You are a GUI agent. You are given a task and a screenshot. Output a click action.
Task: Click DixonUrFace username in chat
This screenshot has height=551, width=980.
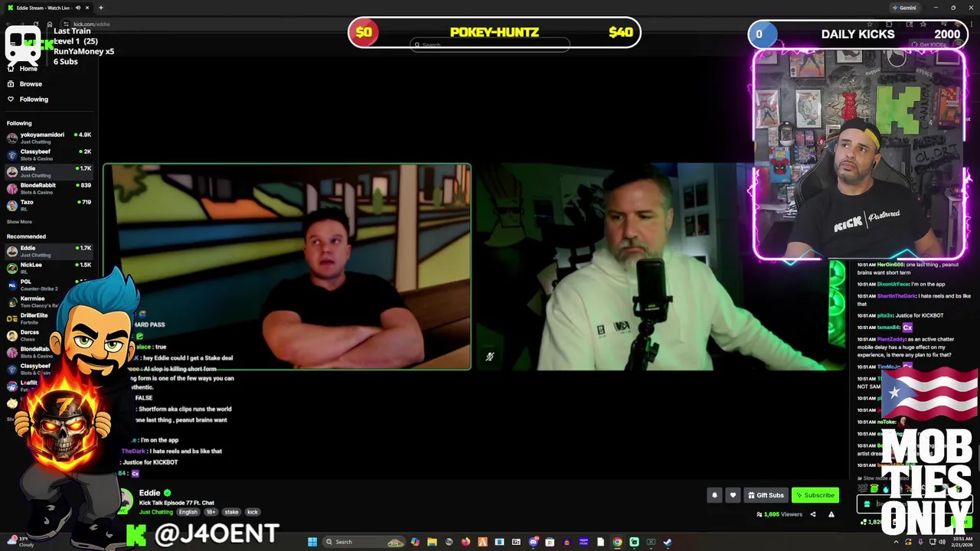(892, 284)
